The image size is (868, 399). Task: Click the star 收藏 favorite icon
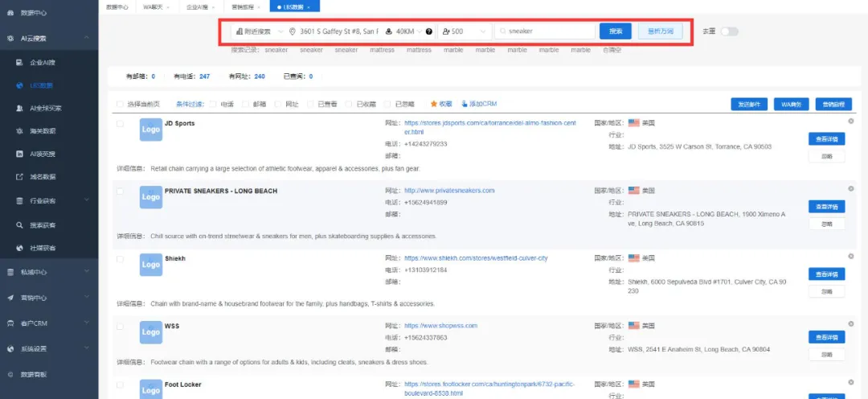point(434,104)
